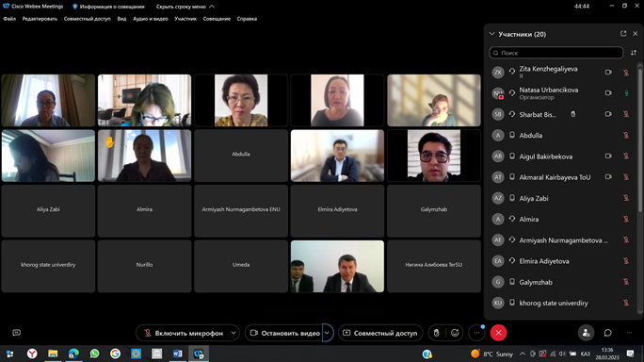Click the Совместный доступ share button

(x=380, y=333)
